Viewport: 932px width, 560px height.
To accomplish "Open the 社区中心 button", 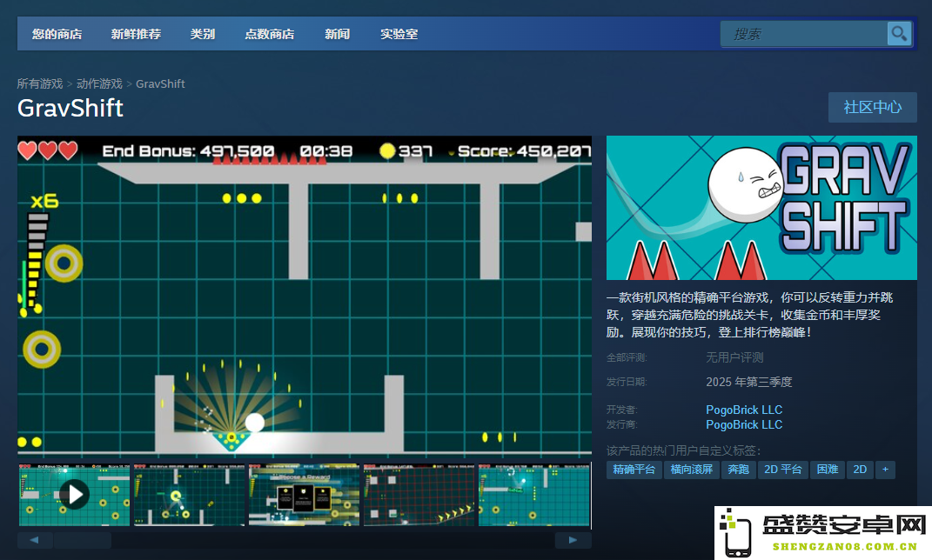I will click(x=873, y=108).
